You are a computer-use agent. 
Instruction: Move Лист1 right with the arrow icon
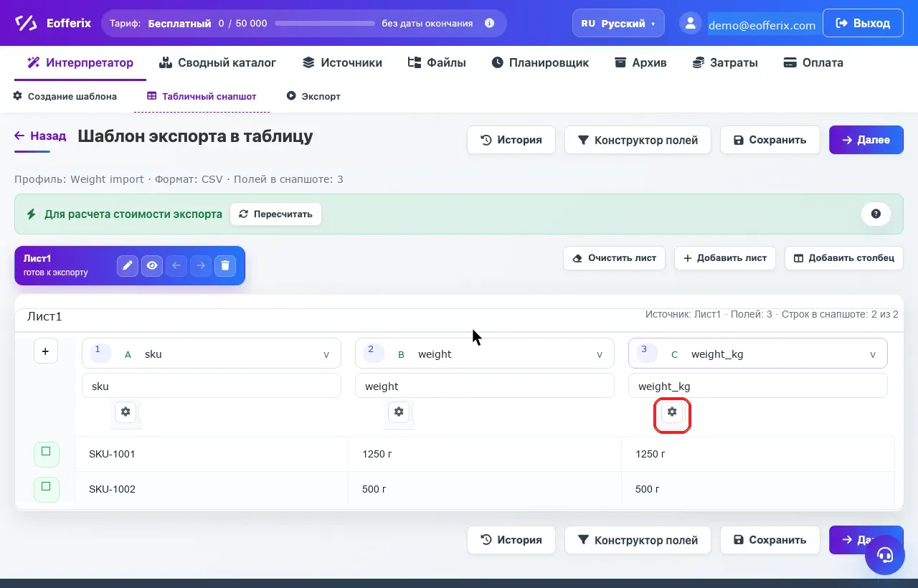[x=201, y=265]
